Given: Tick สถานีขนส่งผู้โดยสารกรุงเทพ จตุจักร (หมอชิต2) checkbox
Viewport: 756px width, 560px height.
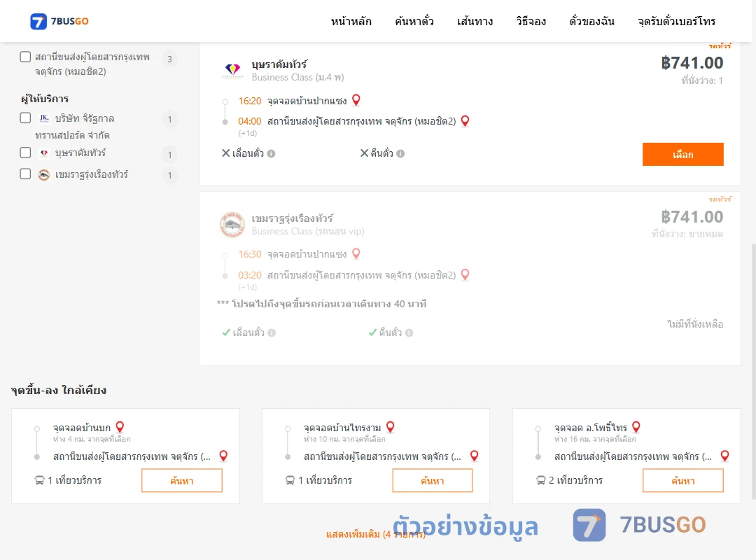Looking at the screenshot, I should 26,57.
